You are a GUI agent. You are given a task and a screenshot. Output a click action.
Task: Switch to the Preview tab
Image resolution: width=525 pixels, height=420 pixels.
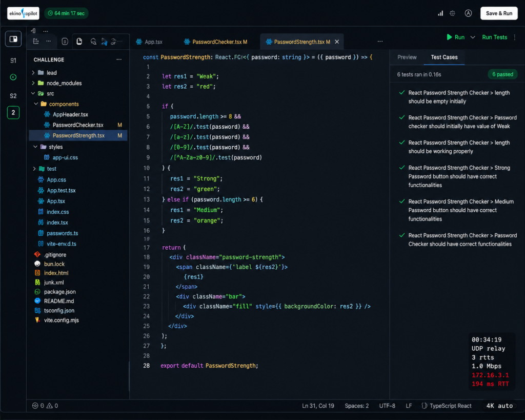[x=407, y=57]
